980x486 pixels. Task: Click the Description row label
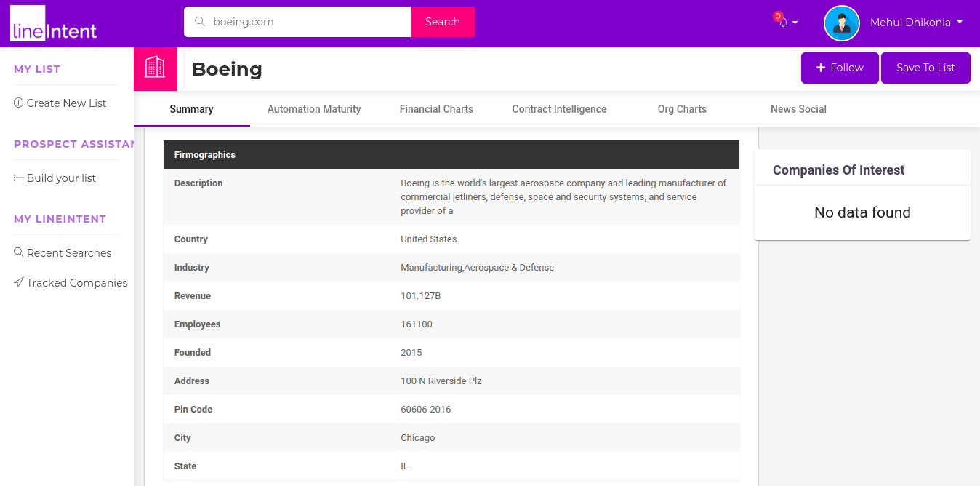198,183
